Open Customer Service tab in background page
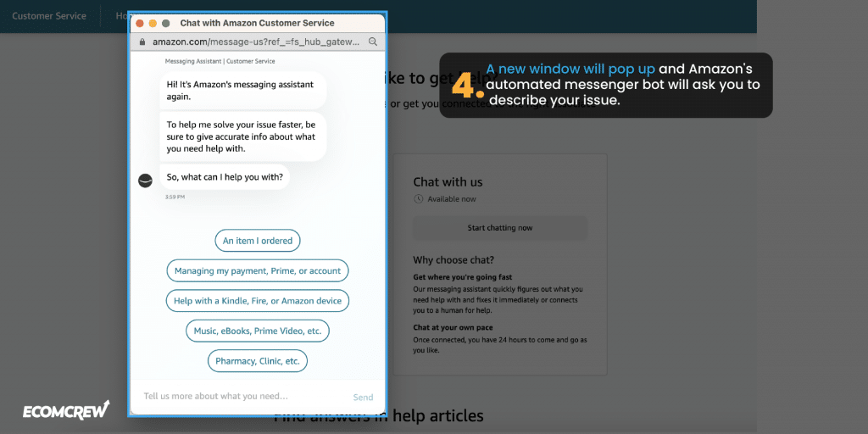The height and width of the screenshot is (434, 868). (49, 16)
